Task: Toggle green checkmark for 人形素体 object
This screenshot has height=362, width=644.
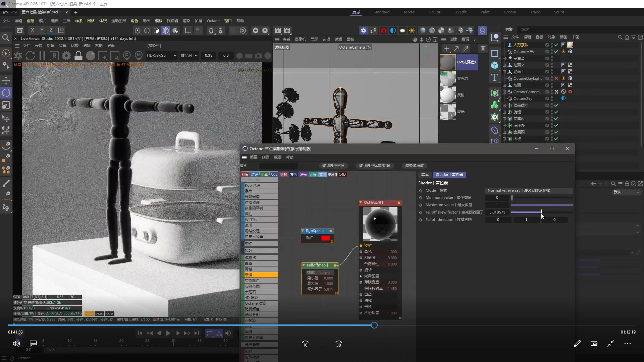Action: tap(556, 45)
